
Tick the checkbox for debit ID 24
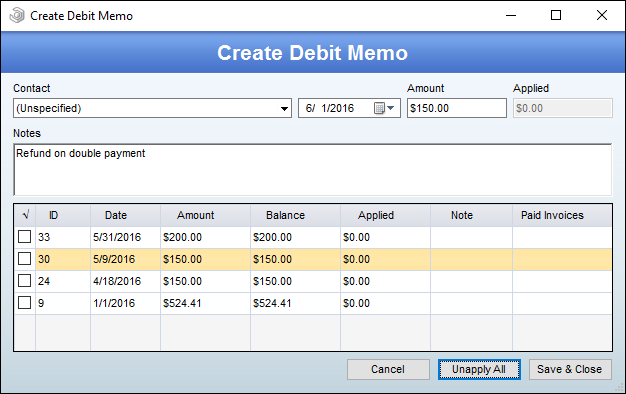24,281
